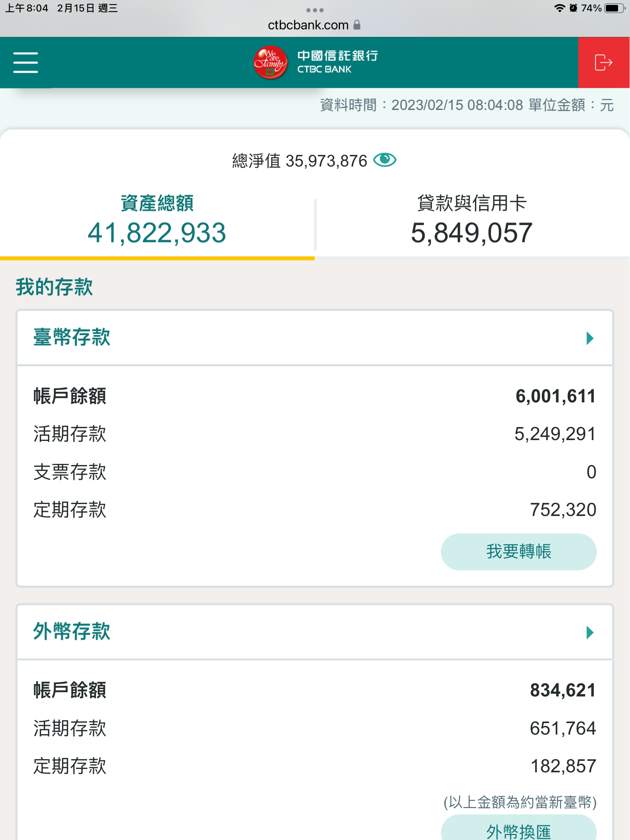Tap the Wi-Fi status icon
This screenshot has width=630, height=840.
coord(559,8)
